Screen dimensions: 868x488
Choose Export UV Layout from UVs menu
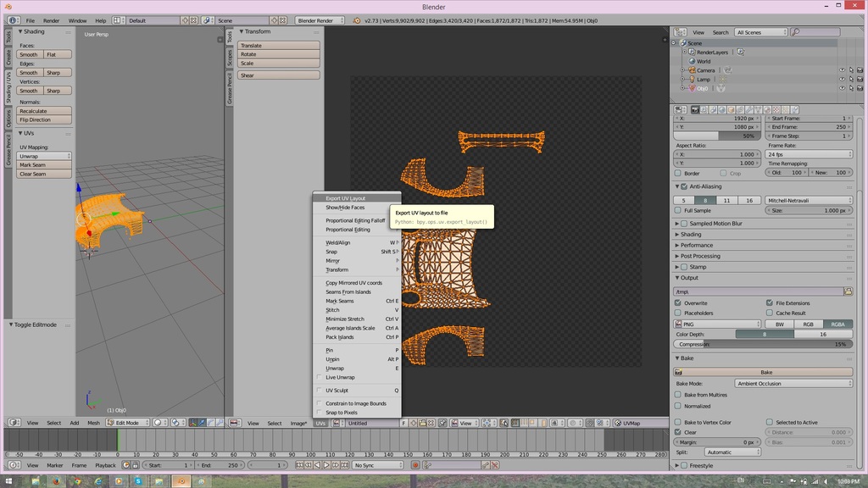pyautogui.click(x=346, y=198)
